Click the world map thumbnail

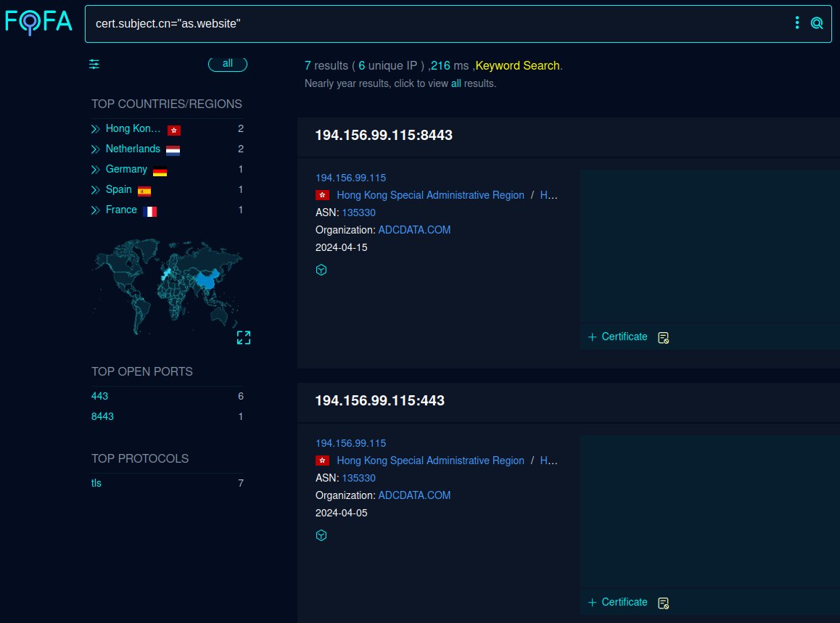(x=167, y=286)
